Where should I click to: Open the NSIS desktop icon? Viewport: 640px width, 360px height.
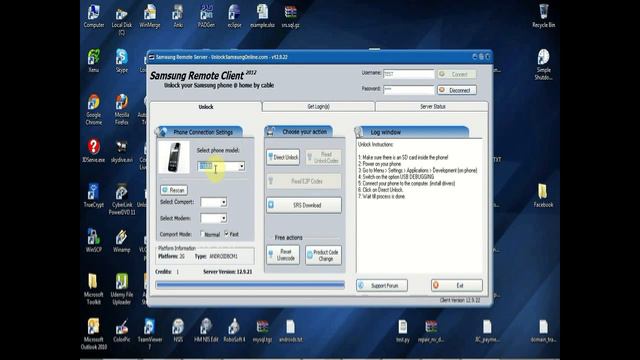tap(178, 331)
